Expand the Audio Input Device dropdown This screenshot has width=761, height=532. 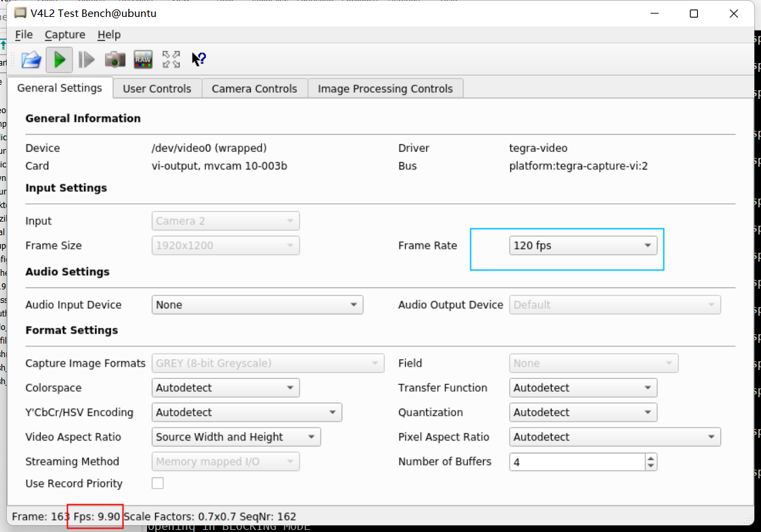[x=257, y=305]
